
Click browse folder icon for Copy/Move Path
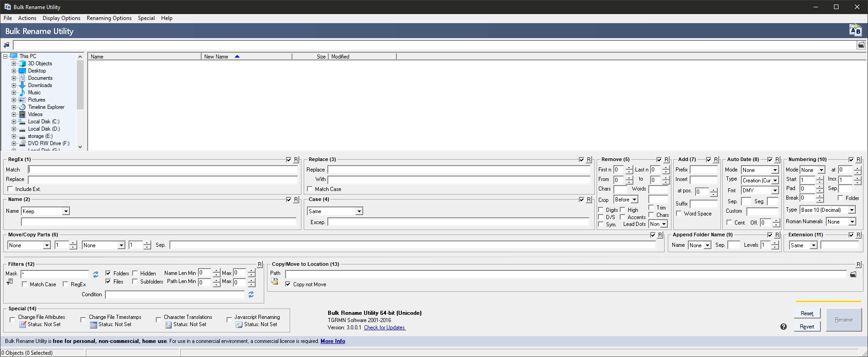853,274
